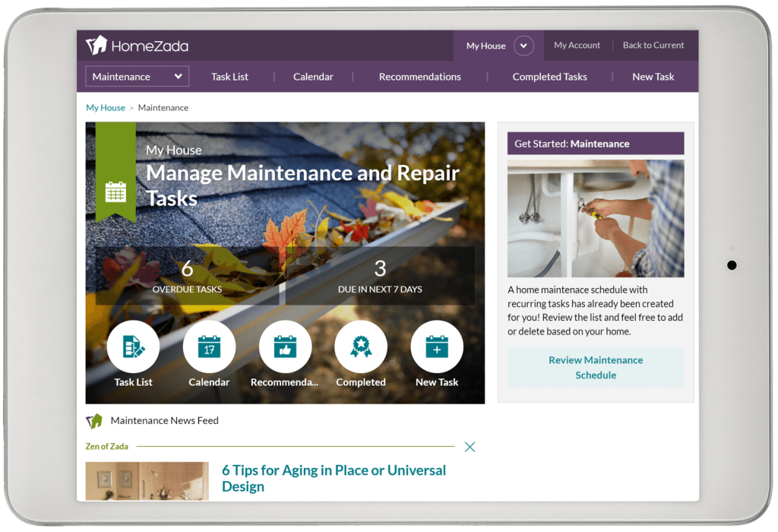Click the green banner calendar icon
The image size is (778, 532).
(x=115, y=192)
